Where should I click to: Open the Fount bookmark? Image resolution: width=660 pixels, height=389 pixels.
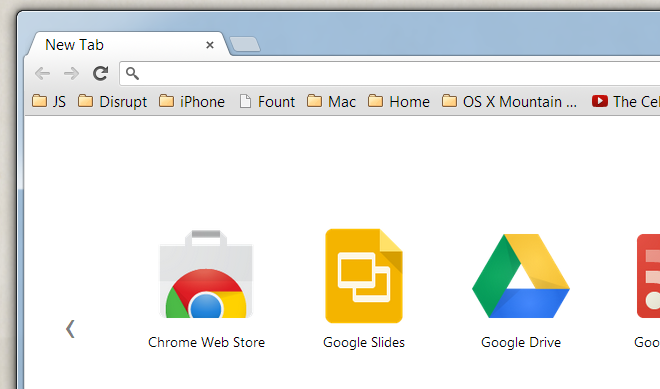267,101
